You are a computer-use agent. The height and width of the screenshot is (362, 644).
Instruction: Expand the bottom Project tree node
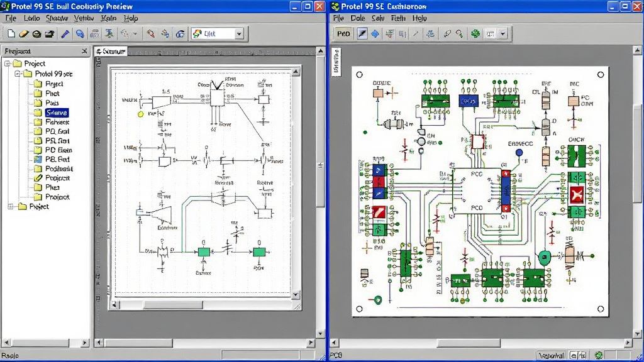click(x=11, y=206)
